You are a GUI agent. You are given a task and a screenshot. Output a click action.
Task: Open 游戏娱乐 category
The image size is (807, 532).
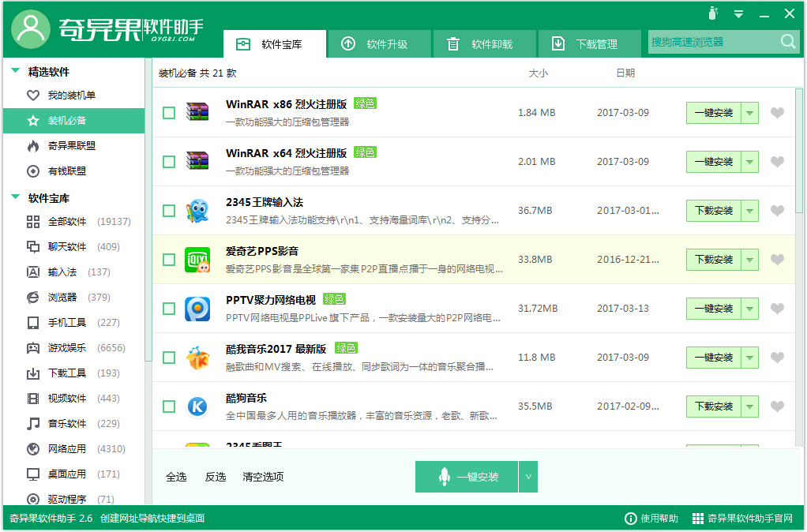click(73, 347)
